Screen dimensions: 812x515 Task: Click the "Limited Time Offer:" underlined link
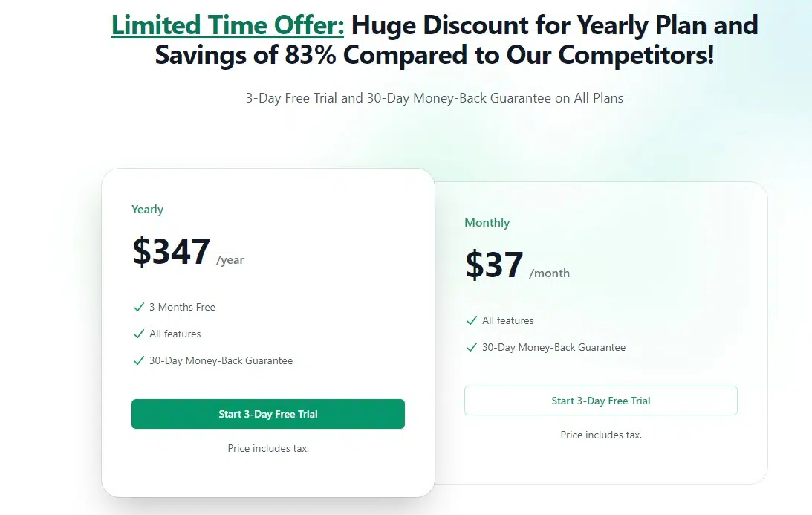227,25
